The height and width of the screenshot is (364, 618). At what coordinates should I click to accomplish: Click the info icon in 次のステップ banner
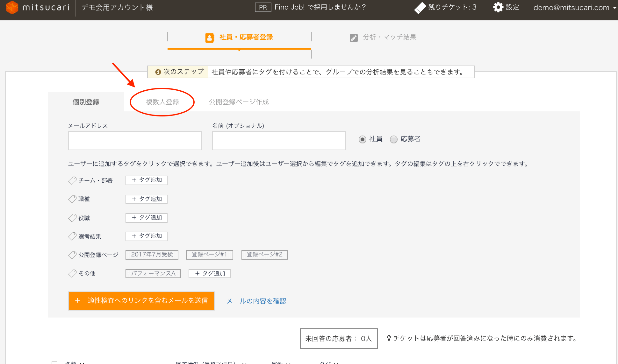pyautogui.click(x=158, y=72)
